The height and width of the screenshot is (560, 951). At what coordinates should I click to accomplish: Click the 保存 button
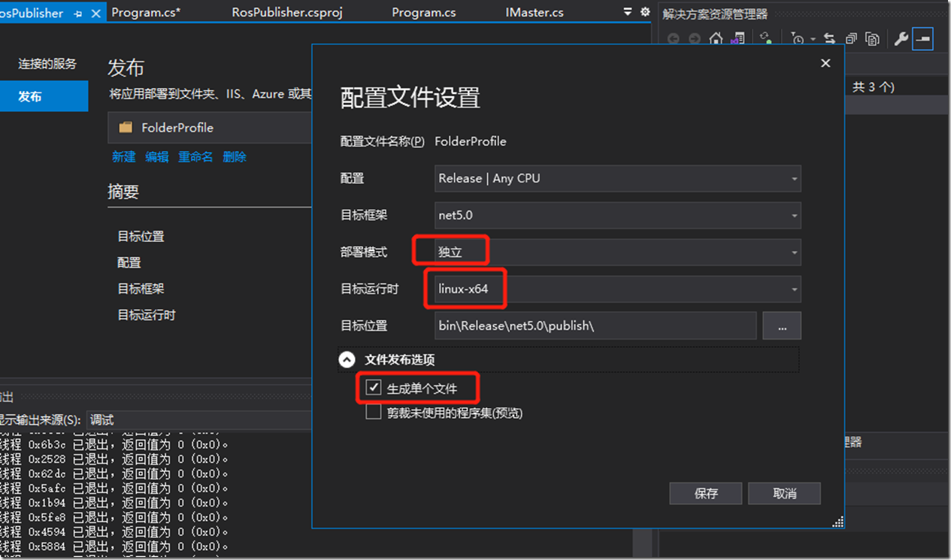[x=706, y=493]
